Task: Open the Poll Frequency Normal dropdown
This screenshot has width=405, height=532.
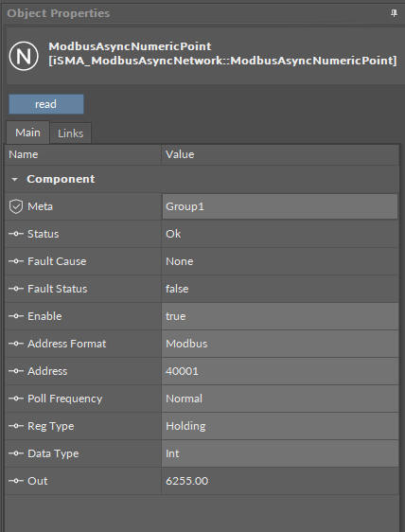Action: (280, 399)
